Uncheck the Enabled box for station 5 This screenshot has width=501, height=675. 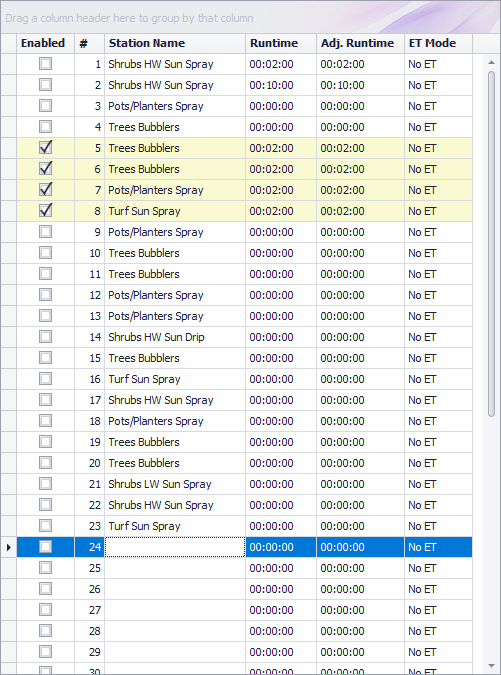(x=45, y=148)
